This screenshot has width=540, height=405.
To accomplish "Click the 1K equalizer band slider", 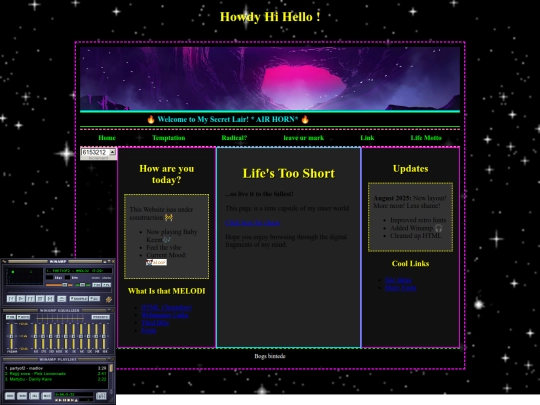I will click(x=66, y=336).
